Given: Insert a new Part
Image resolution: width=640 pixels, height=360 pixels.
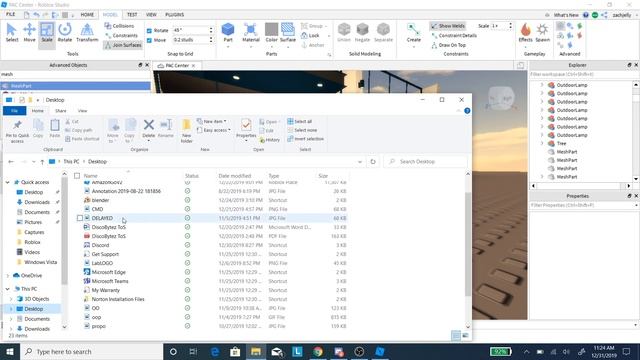Looking at the screenshot, I should point(228,33).
